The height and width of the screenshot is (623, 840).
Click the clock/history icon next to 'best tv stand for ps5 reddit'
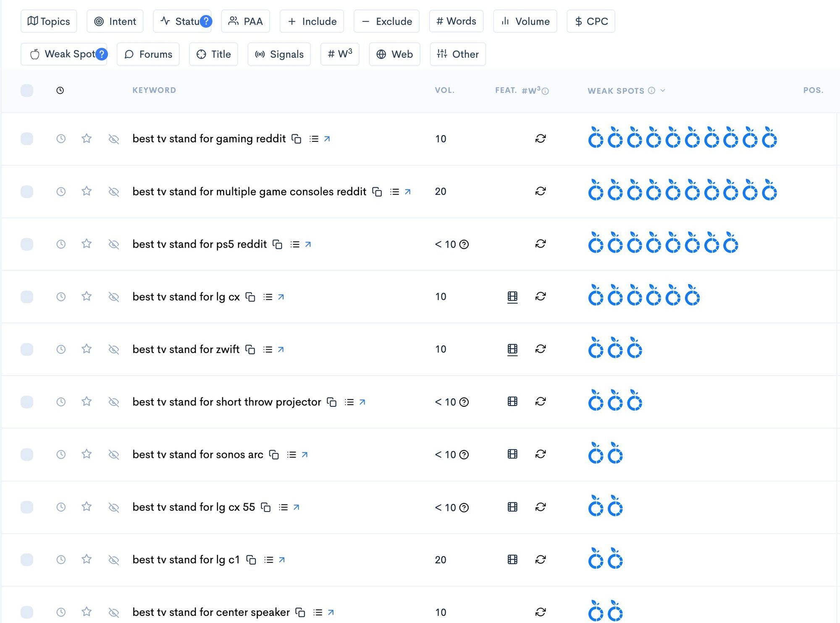tap(61, 244)
